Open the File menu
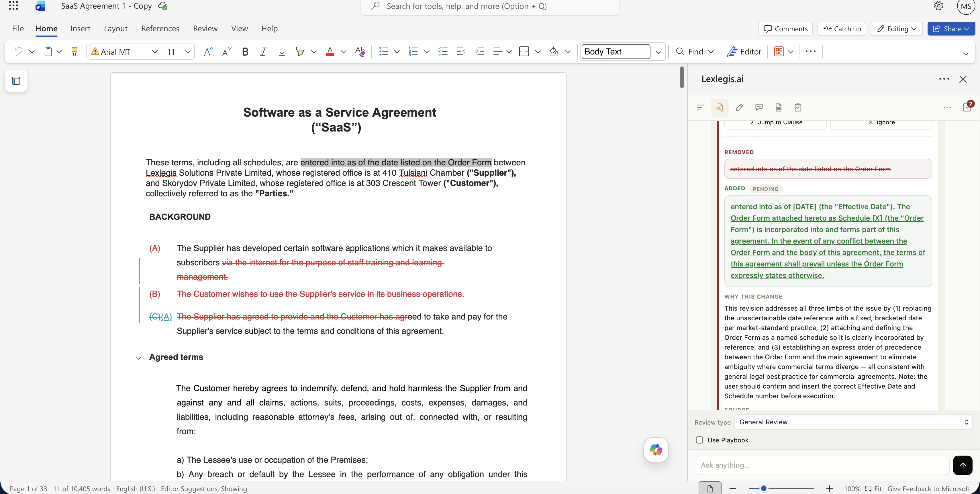This screenshot has height=494, width=980. (x=18, y=29)
